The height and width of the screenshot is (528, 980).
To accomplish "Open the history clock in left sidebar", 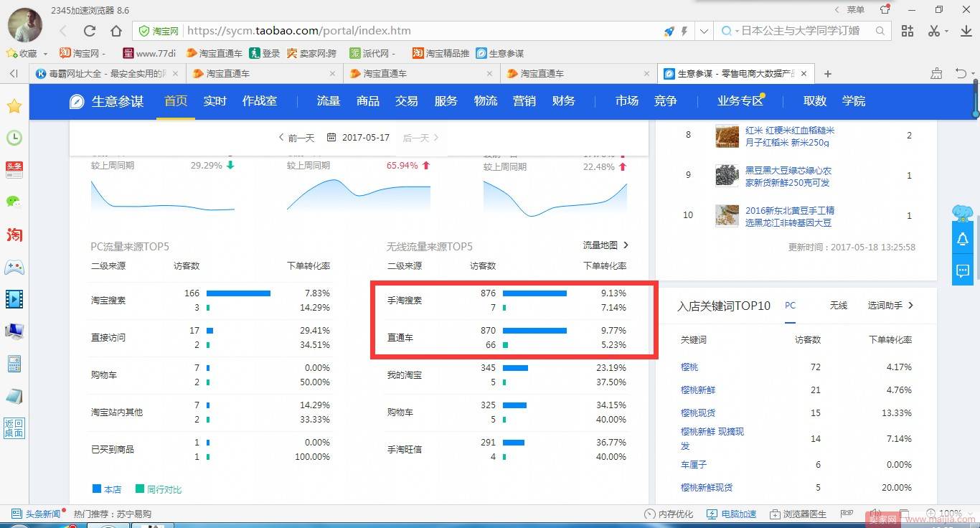I will (x=14, y=138).
